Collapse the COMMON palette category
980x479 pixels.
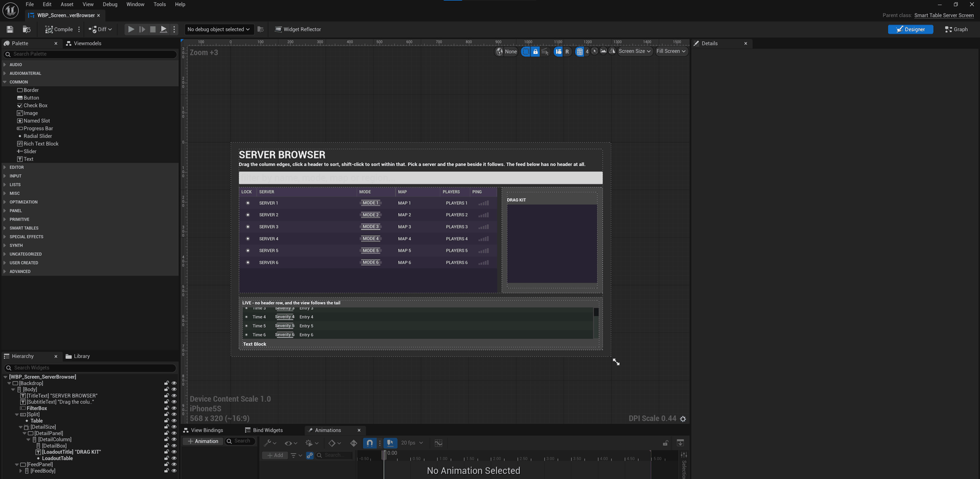[5, 81]
